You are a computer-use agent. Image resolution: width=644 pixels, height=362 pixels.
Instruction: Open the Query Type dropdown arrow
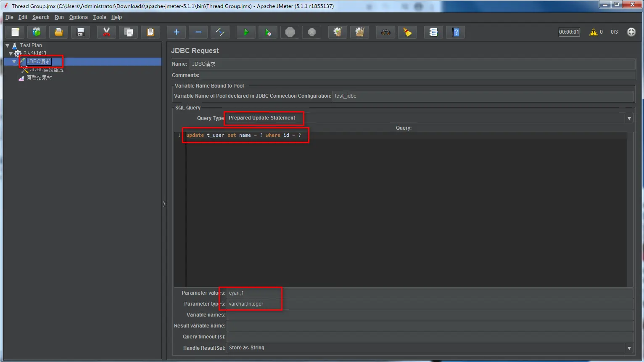(x=629, y=118)
